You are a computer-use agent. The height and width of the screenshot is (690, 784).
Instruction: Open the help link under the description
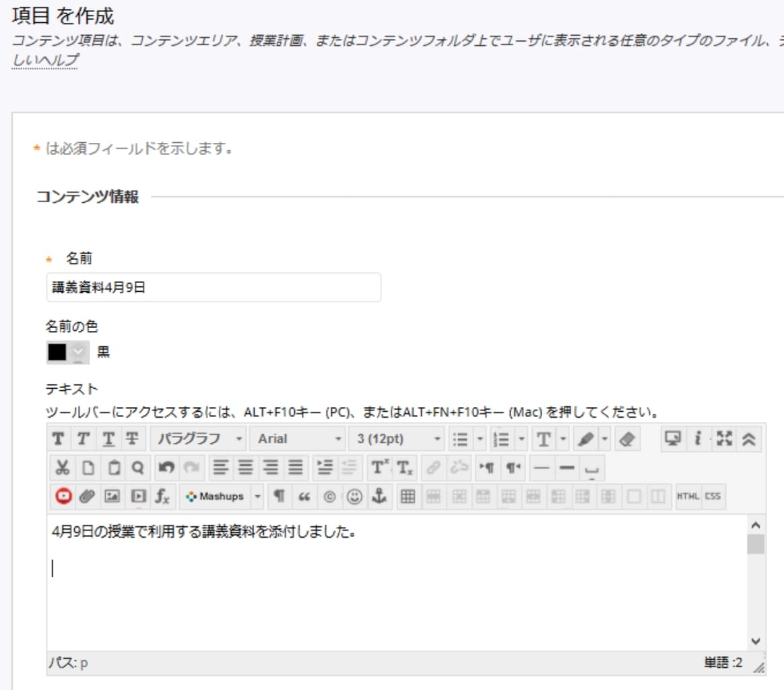[x=45, y=60]
